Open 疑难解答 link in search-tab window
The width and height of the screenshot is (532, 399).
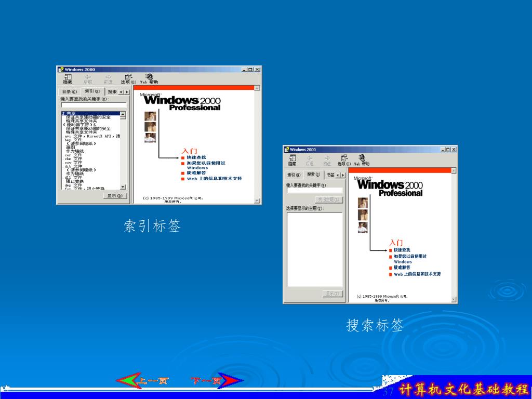(x=402, y=268)
